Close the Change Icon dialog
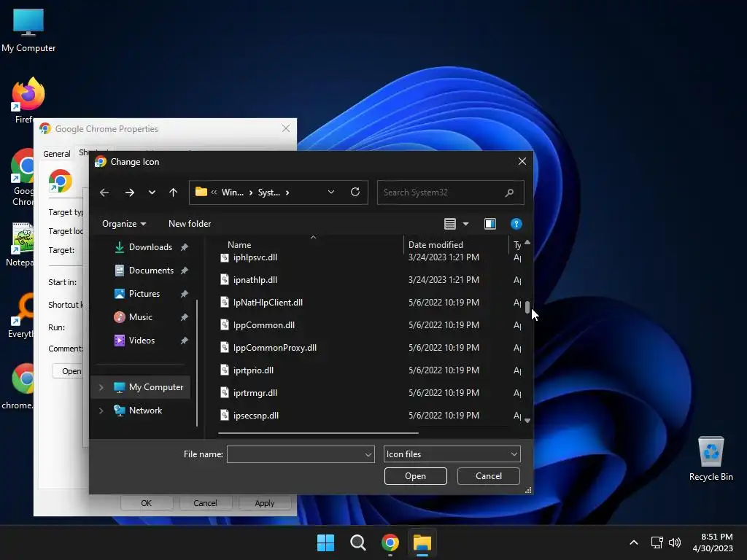The width and height of the screenshot is (747, 560). point(522,161)
